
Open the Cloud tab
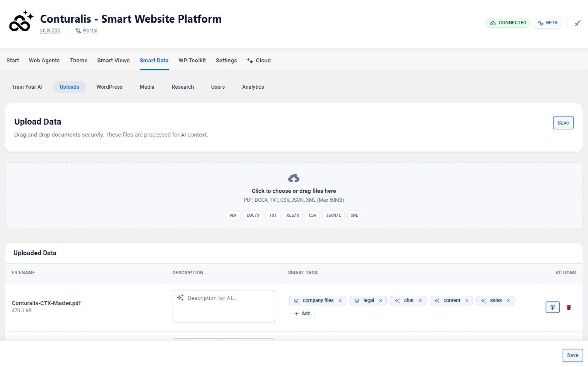pyautogui.click(x=259, y=60)
